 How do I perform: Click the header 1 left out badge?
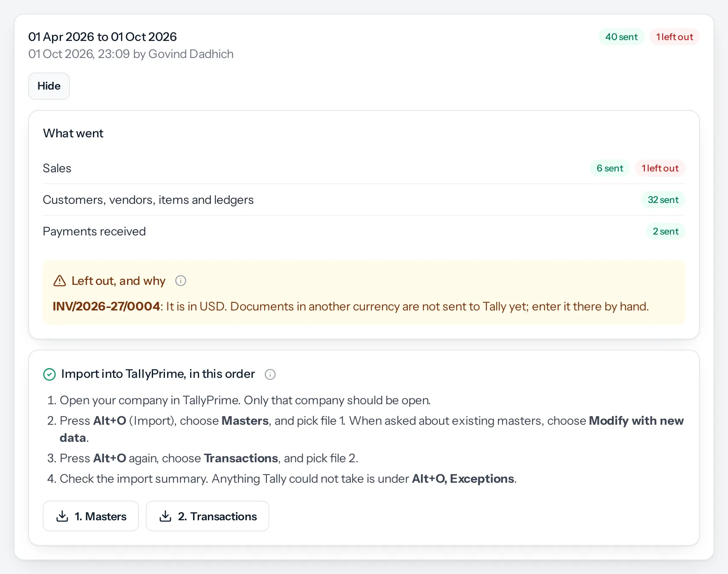tap(675, 37)
